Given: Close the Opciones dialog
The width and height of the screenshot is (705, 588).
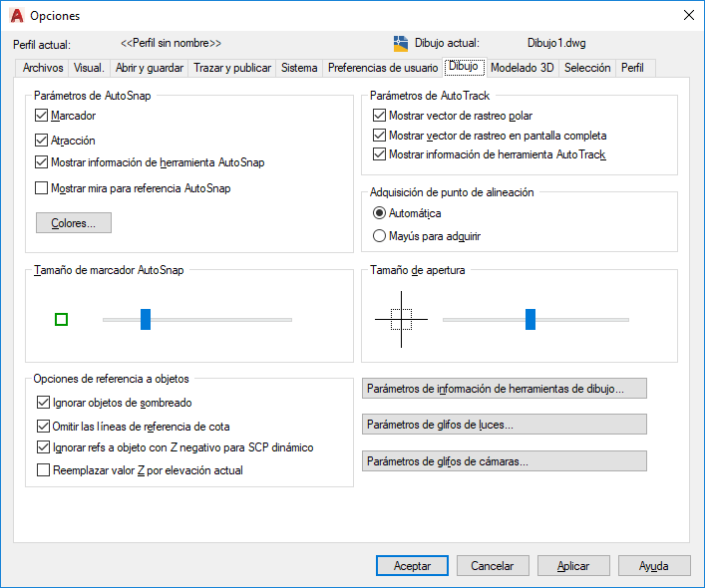Looking at the screenshot, I should (x=688, y=15).
